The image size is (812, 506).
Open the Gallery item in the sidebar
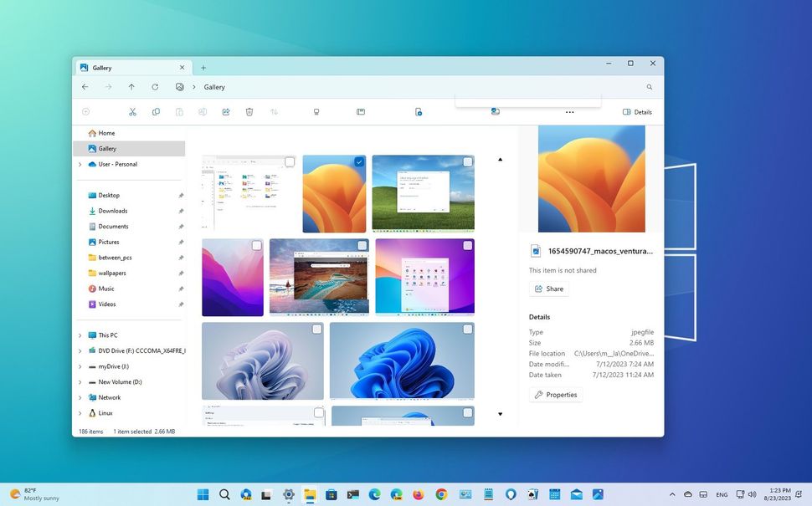107,148
